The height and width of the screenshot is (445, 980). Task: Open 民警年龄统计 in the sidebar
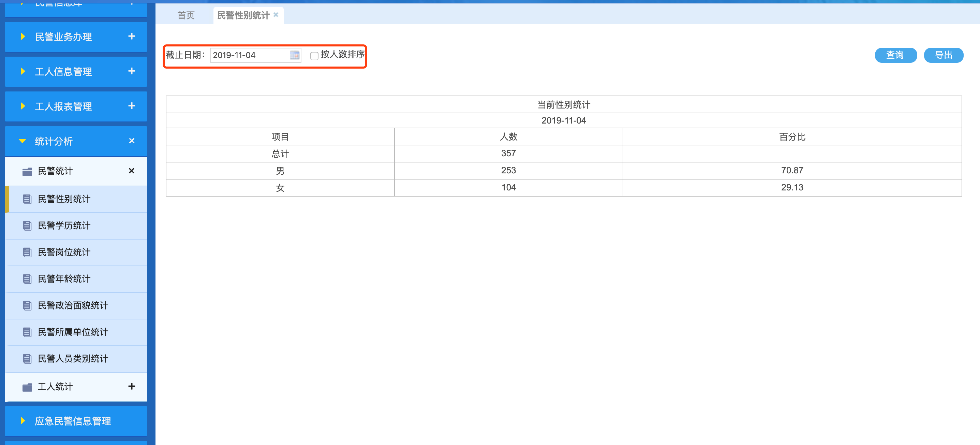[x=76, y=279]
